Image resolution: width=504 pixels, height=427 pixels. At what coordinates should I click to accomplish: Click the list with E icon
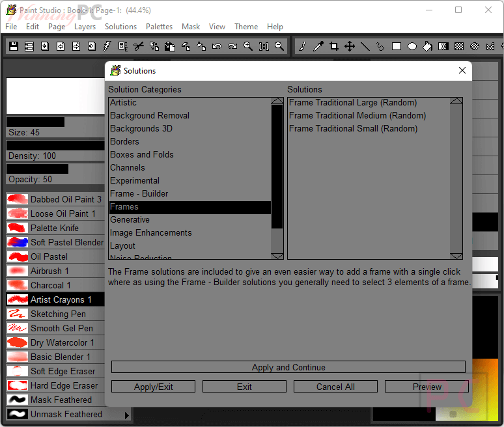[123, 47]
